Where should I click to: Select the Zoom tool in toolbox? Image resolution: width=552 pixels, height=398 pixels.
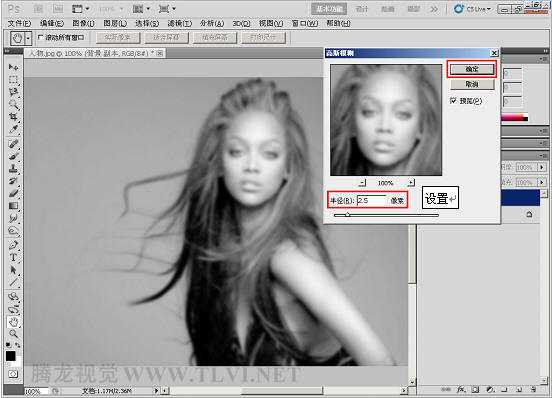click(13, 334)
